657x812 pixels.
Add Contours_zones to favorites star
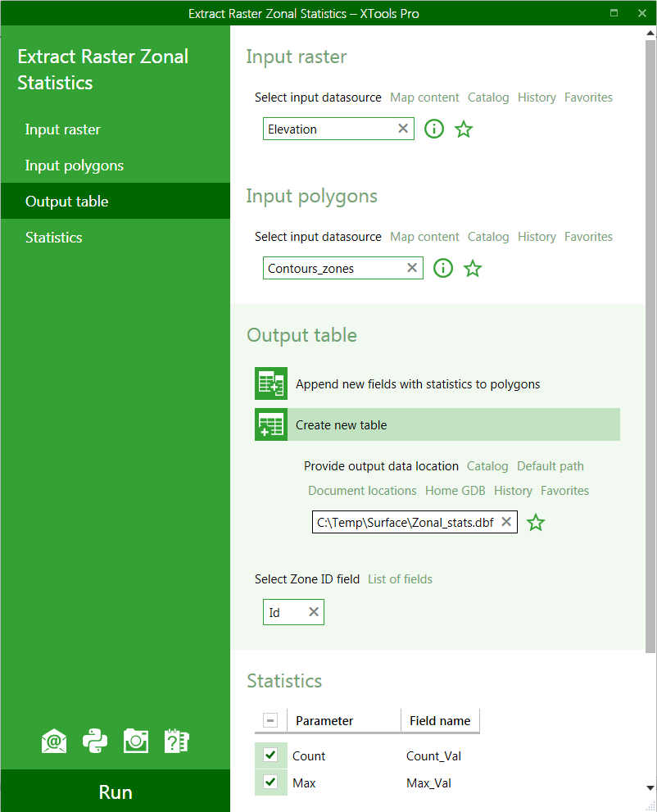[472, 268]
